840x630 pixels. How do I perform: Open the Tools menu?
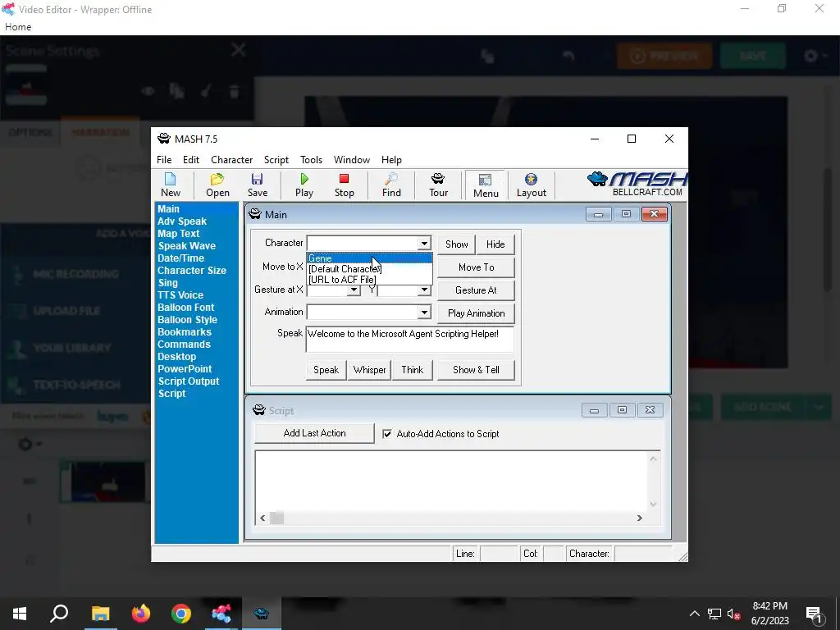tap(311, 160)
